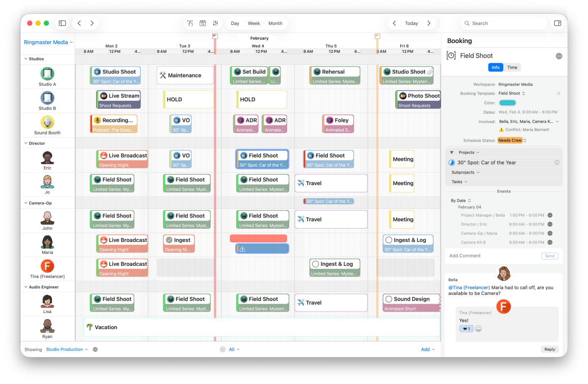Send the comment
This screenshot has width=588, height=384.
coord(550,256)
